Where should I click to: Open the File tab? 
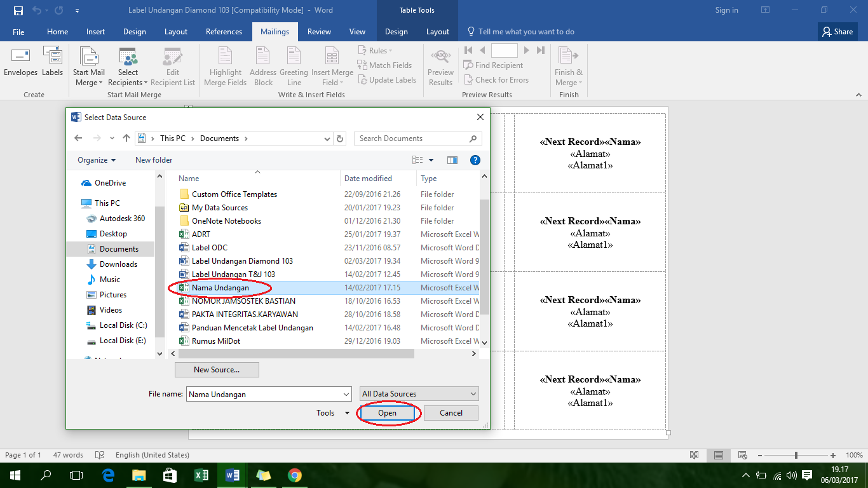tap(18, 32)
